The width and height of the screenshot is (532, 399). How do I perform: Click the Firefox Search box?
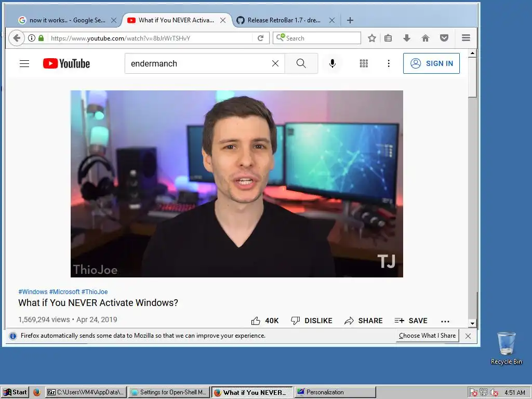[317, 38]
